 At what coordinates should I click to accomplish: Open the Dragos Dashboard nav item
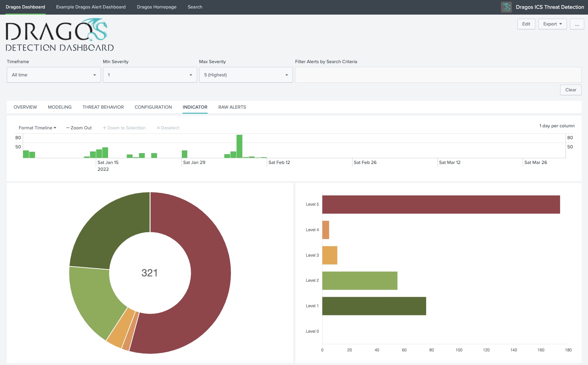pyautogui.click(x=25, y=7)
